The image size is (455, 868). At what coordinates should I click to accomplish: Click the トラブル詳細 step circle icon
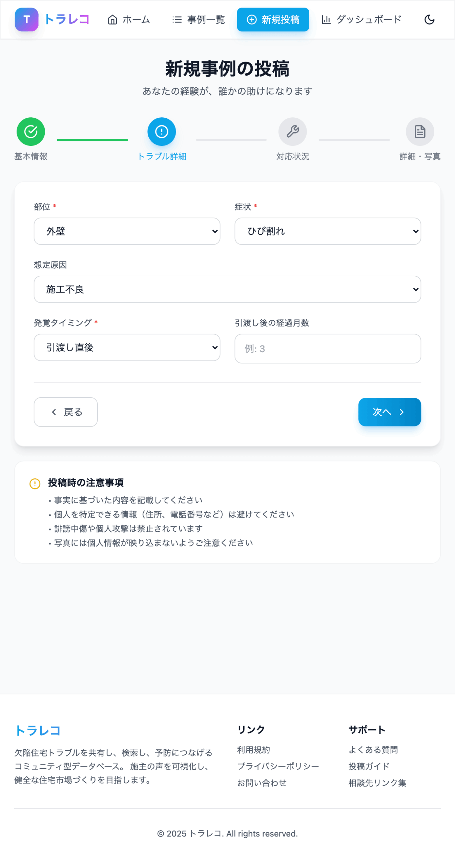162,132
